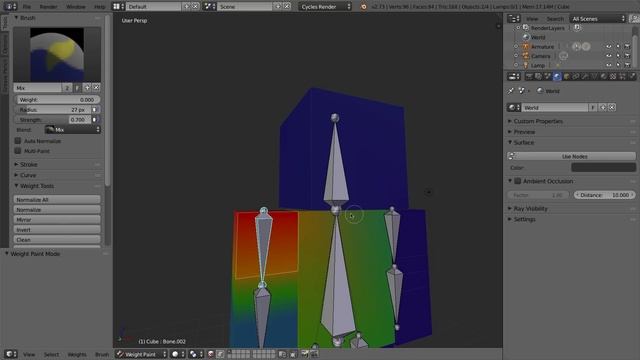Toggle Camera visibility eye in outliner
This screenshot has height=360, width=640.
pyautogui.click(x=609, y=56)
